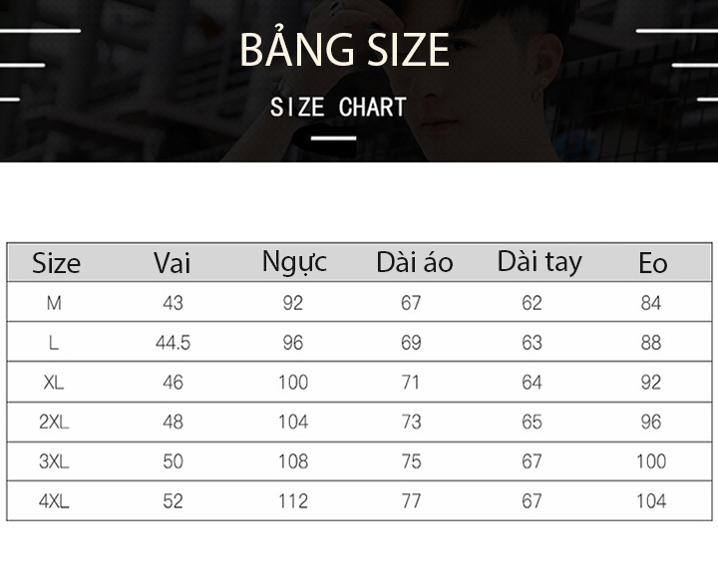
Task: Click the Dài áo column header
Action: [x=414, y=263]
